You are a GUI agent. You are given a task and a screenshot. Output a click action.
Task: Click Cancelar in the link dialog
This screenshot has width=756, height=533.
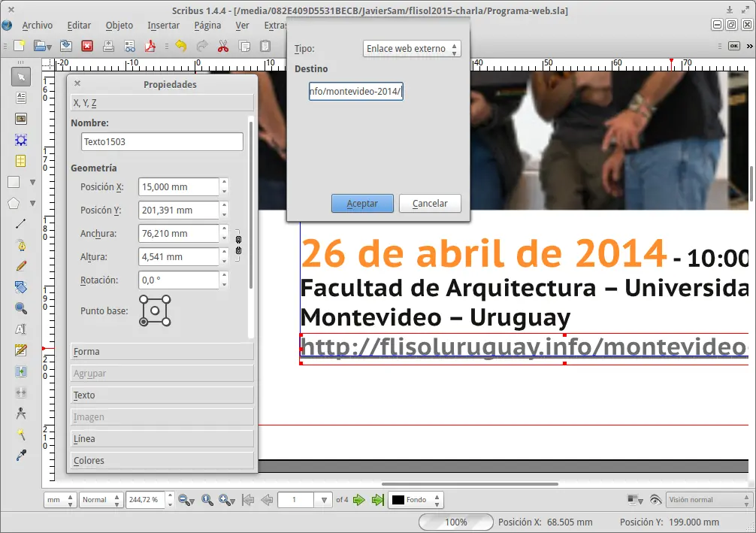coord(430,203)
